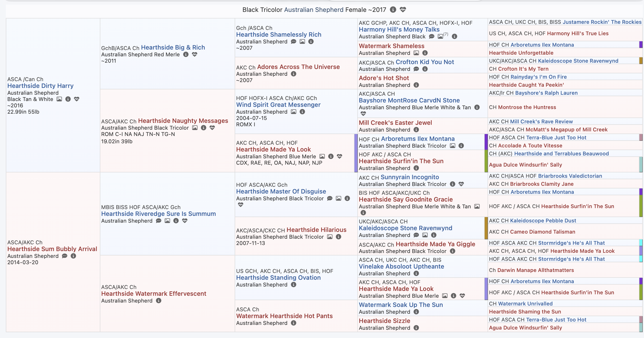Open Hearthside Watermark Effervescent link
This screenshot has width=644, height=338.
[x=154, y=294]
